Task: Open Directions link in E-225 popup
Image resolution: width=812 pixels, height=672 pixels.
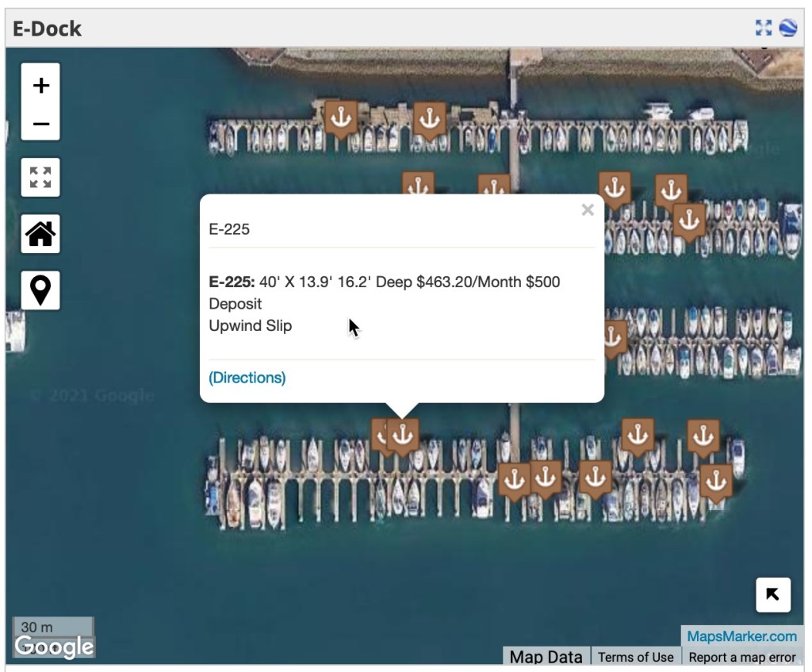Action: 247,378
